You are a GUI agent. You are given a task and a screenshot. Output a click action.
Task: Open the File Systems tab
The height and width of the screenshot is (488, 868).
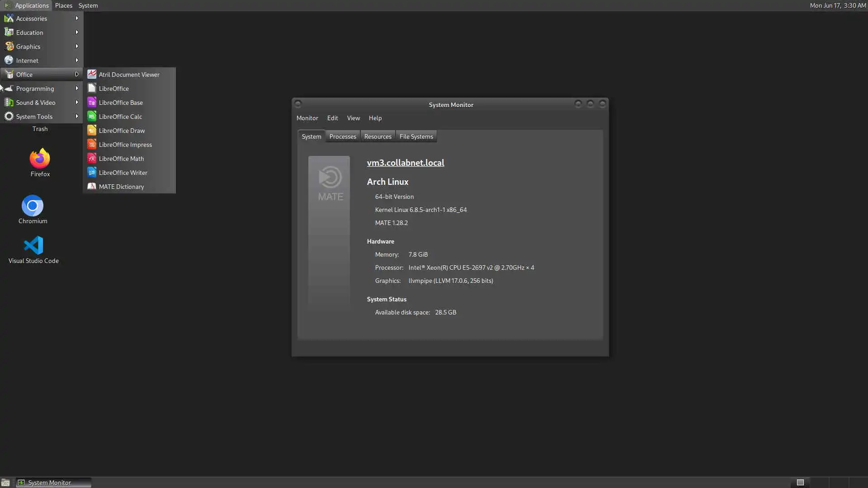pyautogui.click(x=416, y=136)
